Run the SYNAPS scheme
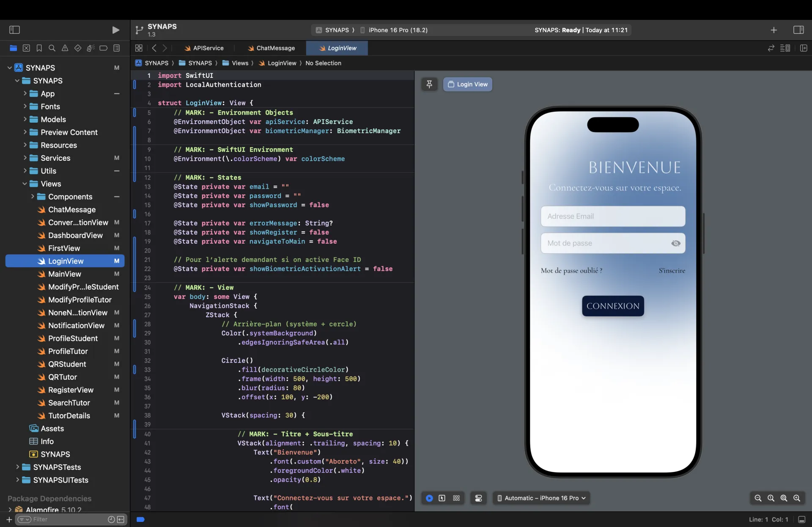Image resolution: width=812 pixels, height=527 pixels. pos(115,30)
